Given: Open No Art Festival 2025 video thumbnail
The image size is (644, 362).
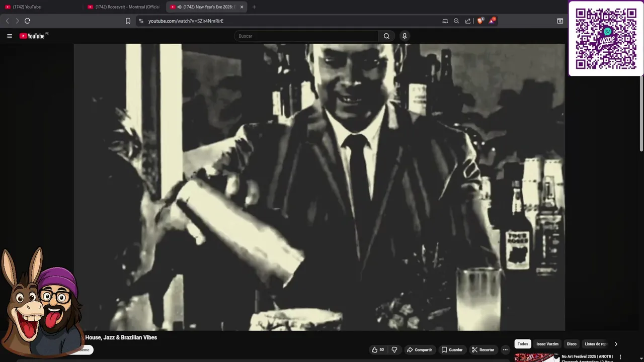Looking at the screenshot, I should (536, 358).
